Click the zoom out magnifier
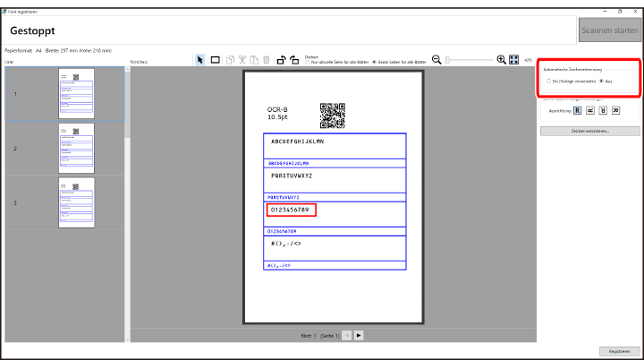 [x=436, y=59]
